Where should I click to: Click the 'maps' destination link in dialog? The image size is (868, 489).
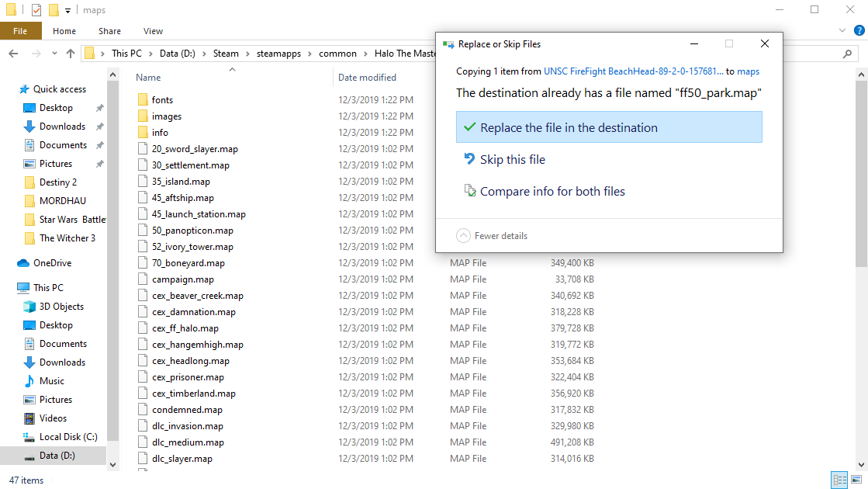click(x=748, y=71)
